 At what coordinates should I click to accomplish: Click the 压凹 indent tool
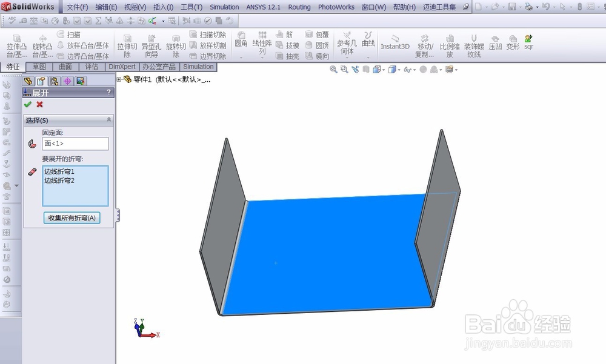click(x=495, y=42)
